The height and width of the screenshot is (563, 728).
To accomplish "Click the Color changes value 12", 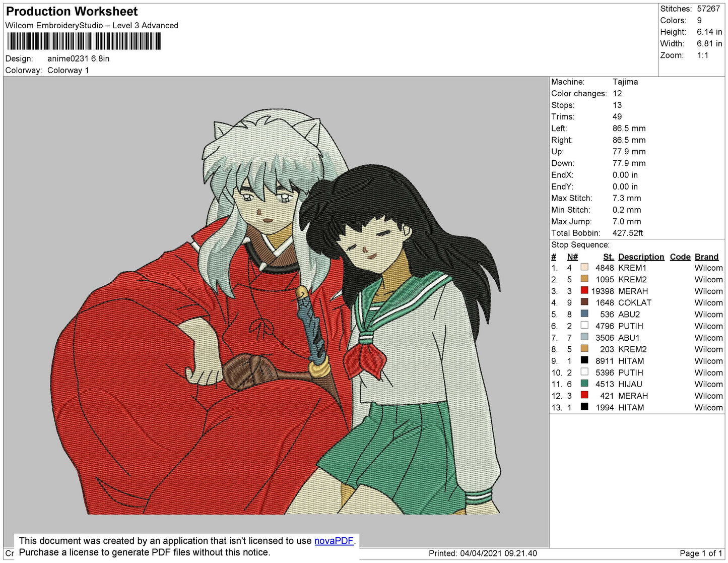I will click(617, 93).
